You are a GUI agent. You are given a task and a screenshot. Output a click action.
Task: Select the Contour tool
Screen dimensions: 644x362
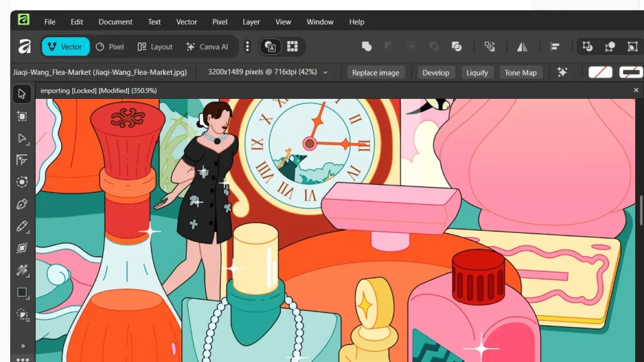pyautogui.click(x=22, y=182)
